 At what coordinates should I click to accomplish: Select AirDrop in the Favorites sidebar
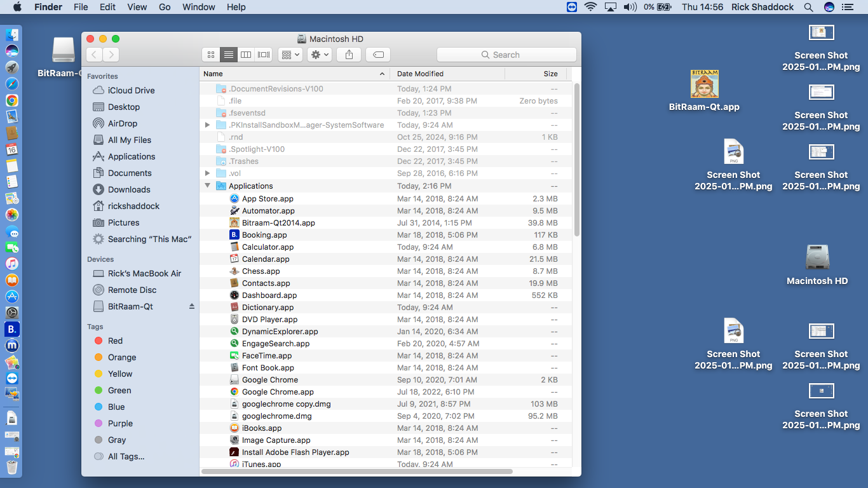tap(122, 123)
